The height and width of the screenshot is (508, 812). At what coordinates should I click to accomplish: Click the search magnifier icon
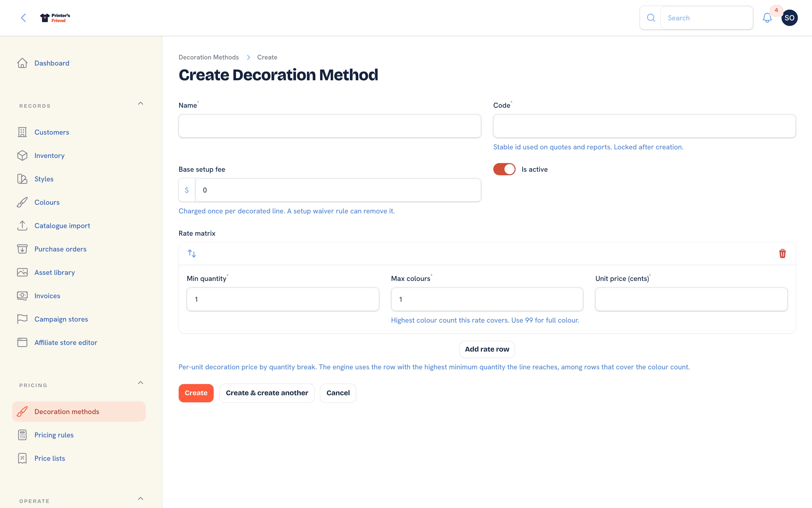tap(651, 18)
